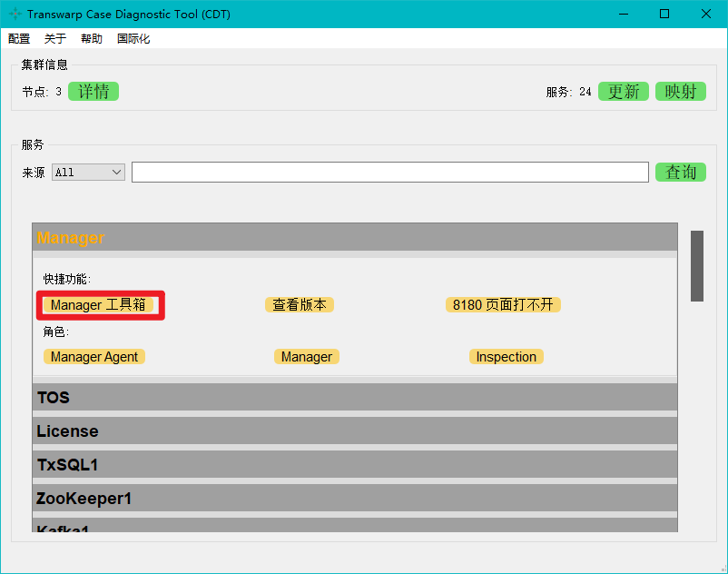The width and height of the screenshot is (728, 574).
Task: Select the Manager Agent role
Action: 94,357
